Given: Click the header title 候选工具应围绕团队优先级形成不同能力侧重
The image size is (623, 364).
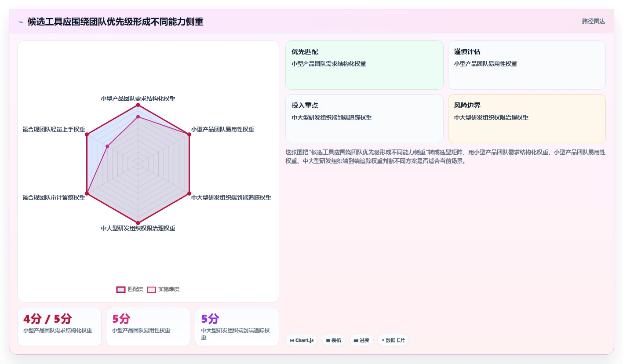Looking at the screenshot, I should pyautogui.click(x=116, y=22).
